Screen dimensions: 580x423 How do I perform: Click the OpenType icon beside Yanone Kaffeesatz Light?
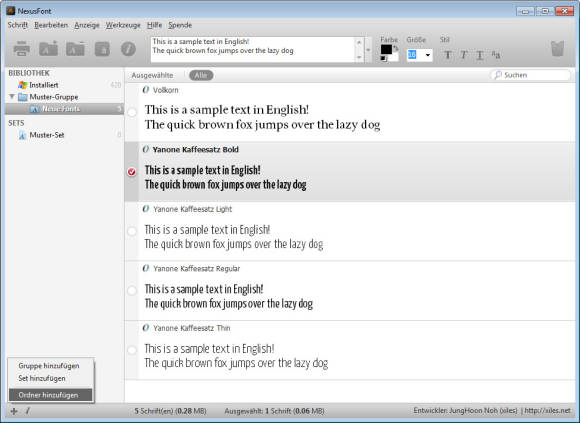click(x=146, y=209)
